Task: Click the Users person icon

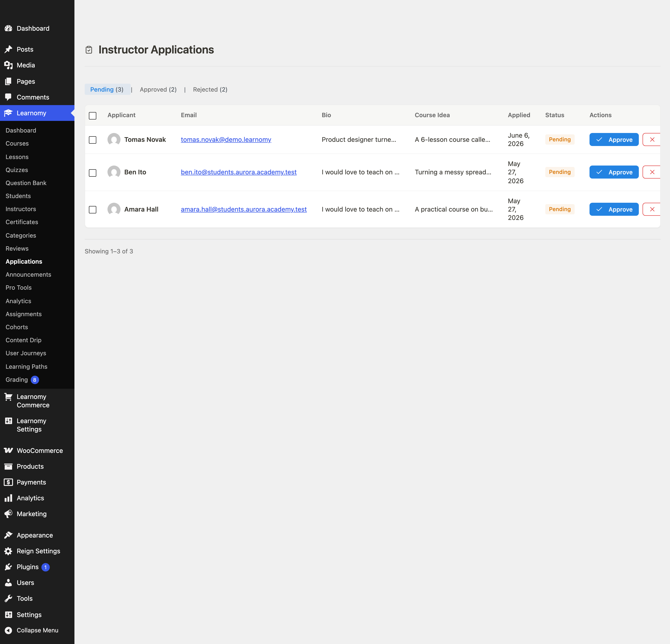Action: pos(9,583)
